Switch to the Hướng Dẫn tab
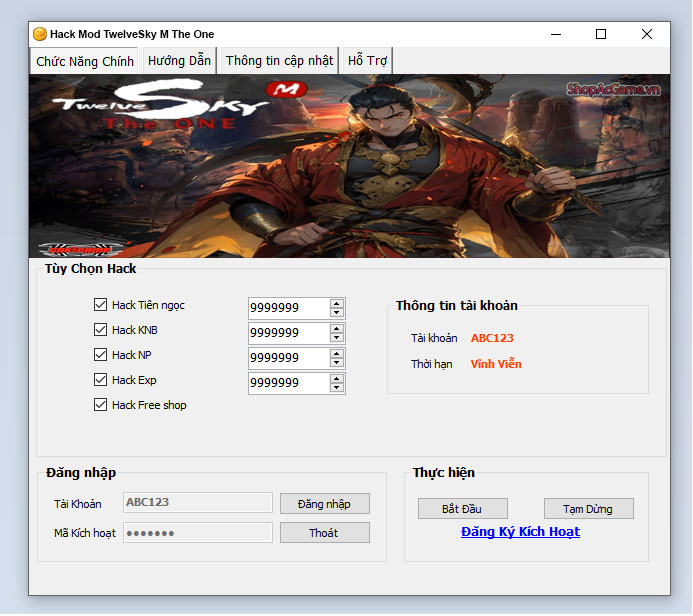The width and height of the screenshot is (693, 616). coord(179,61)
